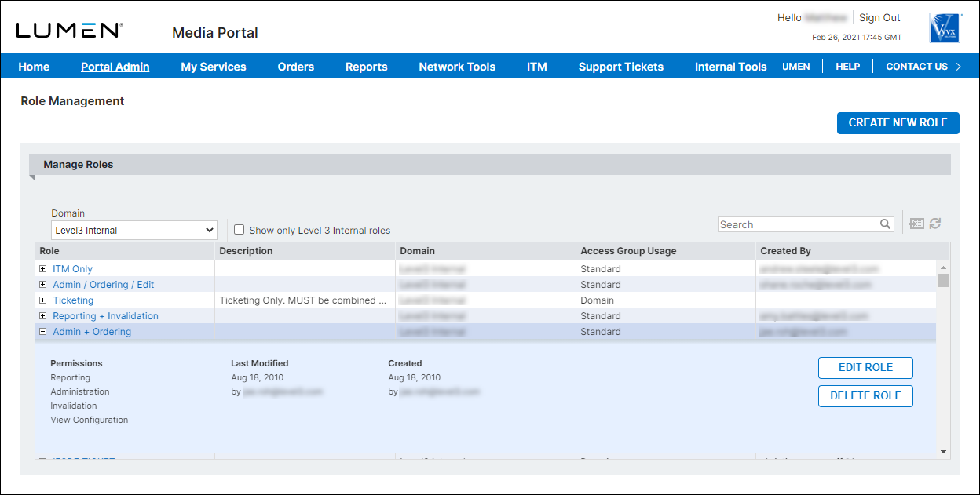Open the Admin / Ordering / Edit link
The image size is (980, 495).
point(104,285)
